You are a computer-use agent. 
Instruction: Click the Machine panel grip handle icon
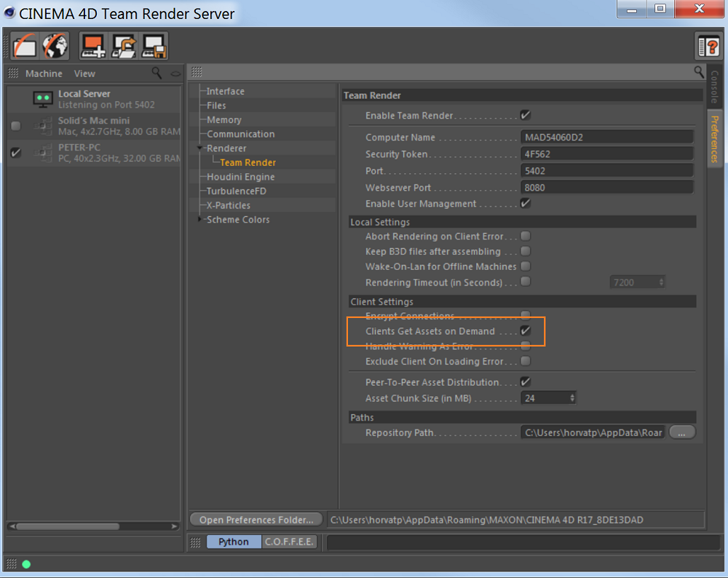click(x=13, y=73)
